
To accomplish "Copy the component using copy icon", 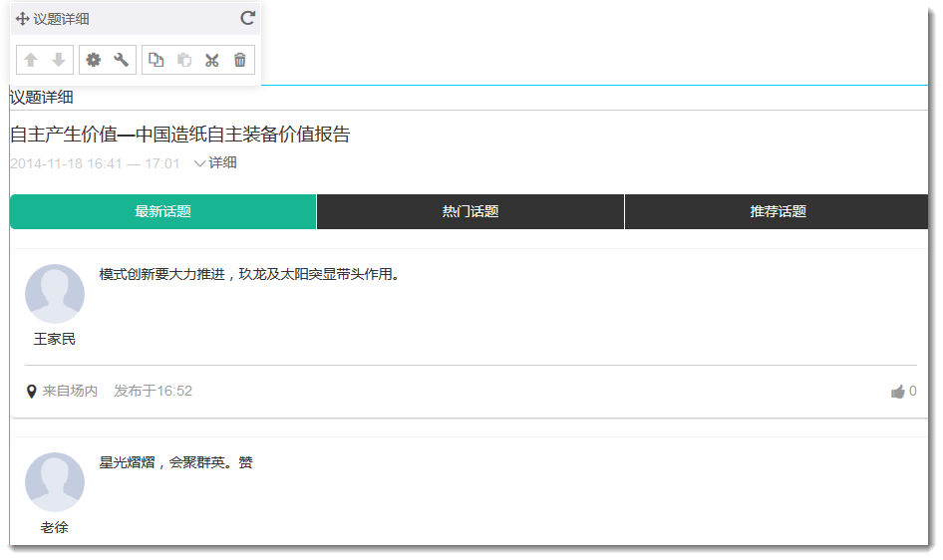I will coord(157,60).
